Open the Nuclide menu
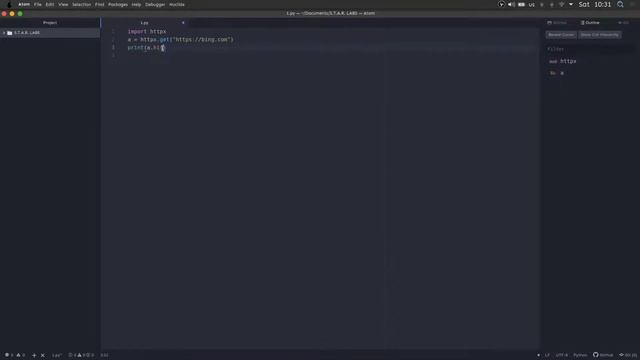 click(x=177, y=4)
